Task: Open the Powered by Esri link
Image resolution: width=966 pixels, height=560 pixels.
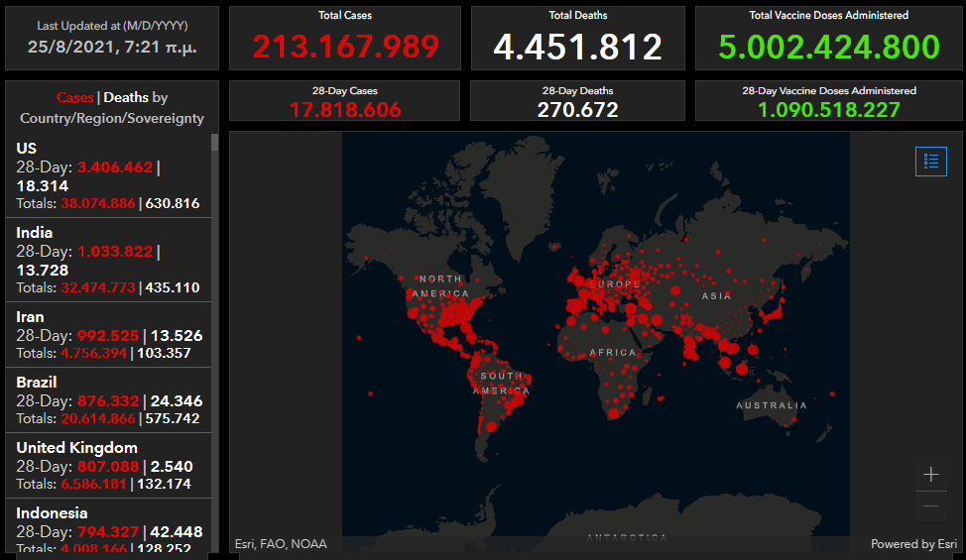Action: (x=913, y=543)
